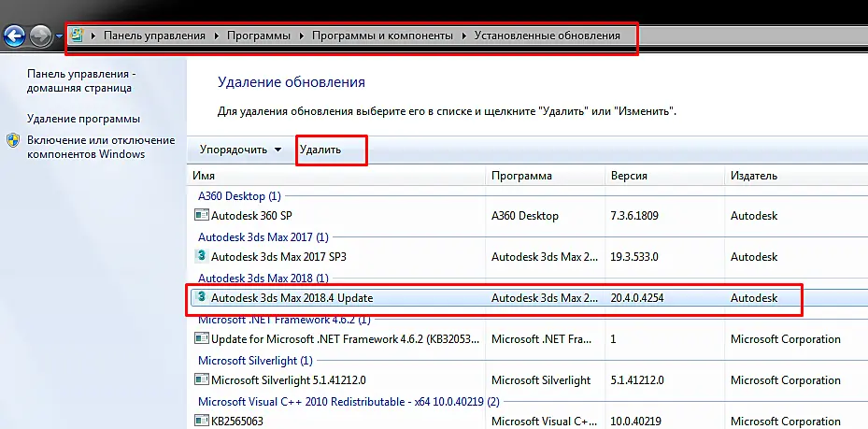Click the Control Panel icon in address bar
868x429 pixels.
coord(77,36)
